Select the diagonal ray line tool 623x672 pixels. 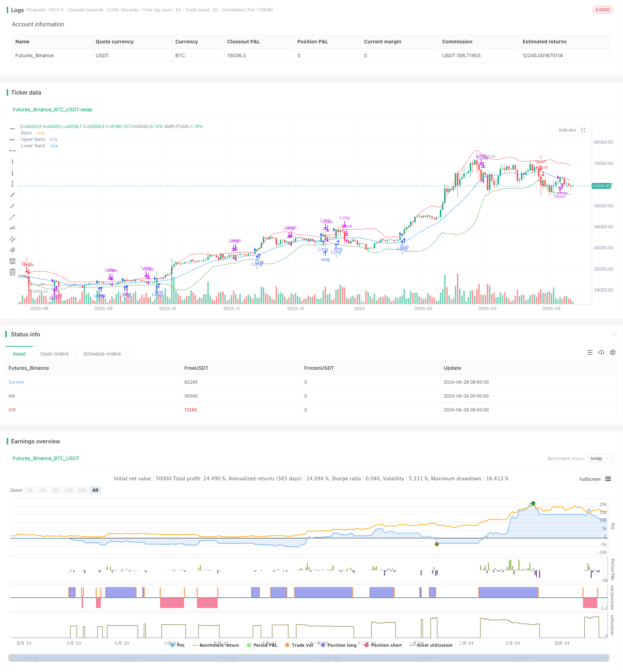12,206
